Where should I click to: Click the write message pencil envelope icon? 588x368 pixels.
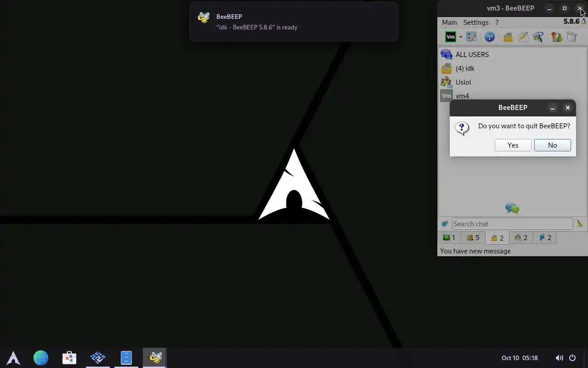(x=523, y=37)
